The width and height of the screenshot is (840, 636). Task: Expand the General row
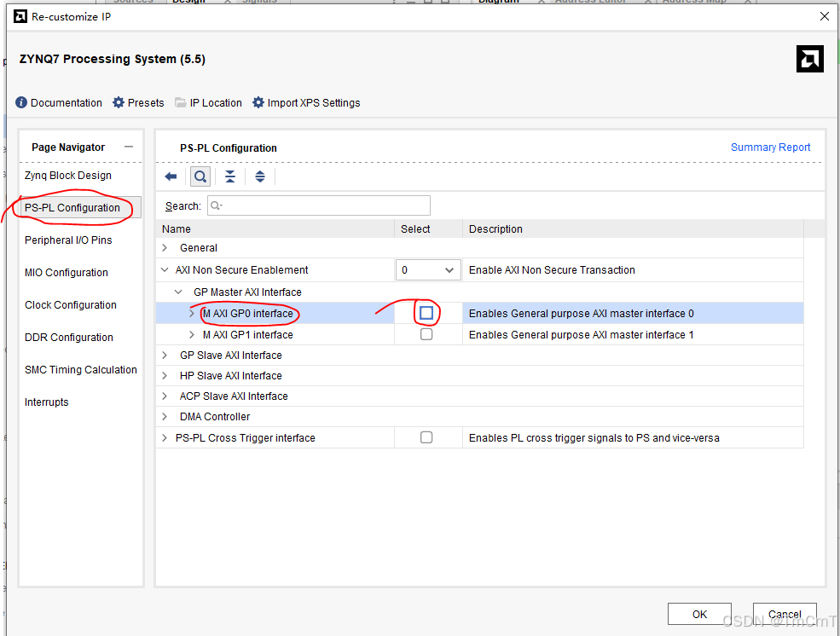pyautogui.click(x=165, y=248)
